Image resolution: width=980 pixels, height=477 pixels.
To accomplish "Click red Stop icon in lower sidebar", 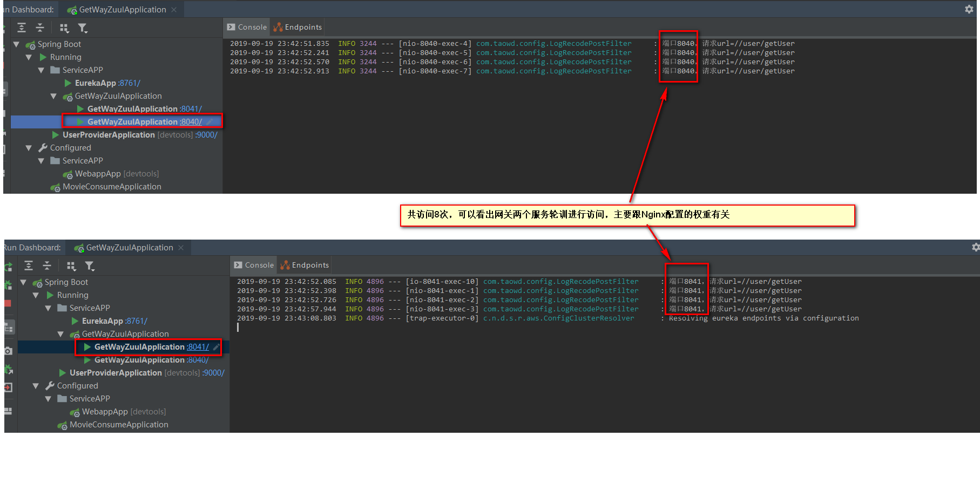I will (8, 303).
